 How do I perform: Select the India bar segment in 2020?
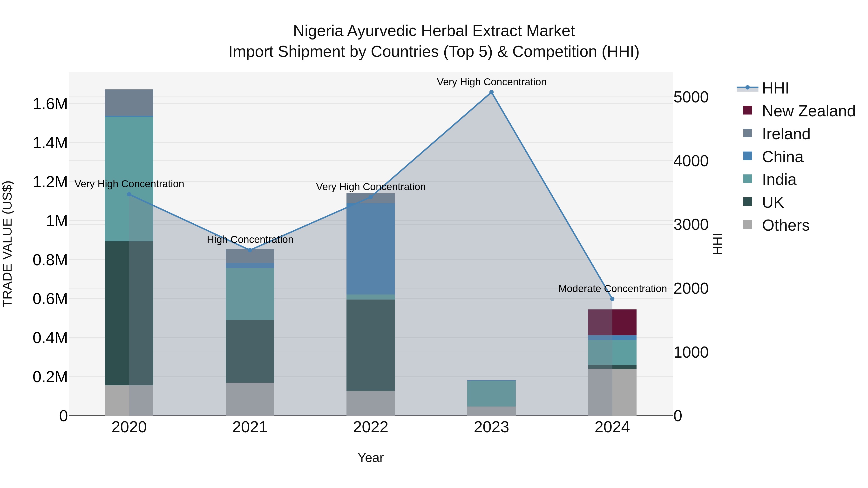[129, 179]
